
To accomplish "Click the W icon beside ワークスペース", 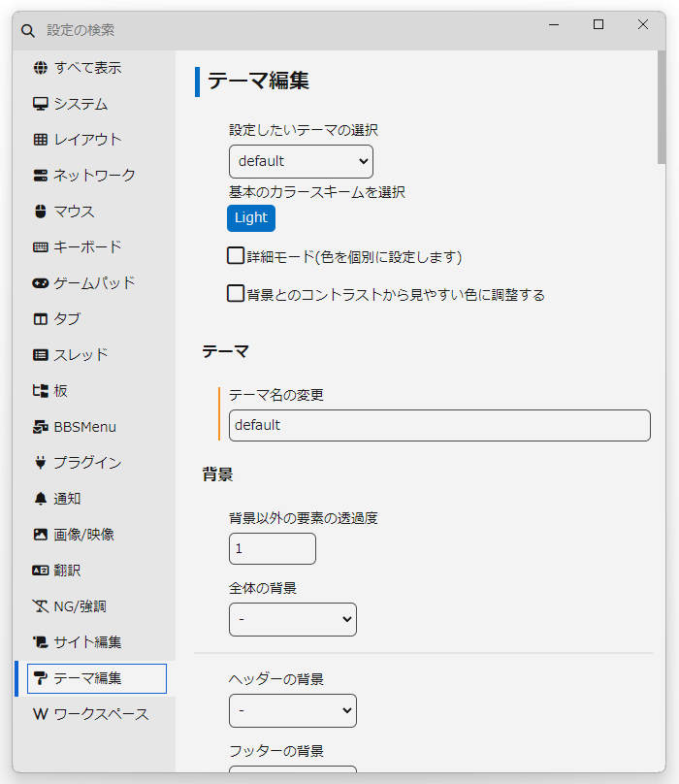I will (x=41, y=714).
